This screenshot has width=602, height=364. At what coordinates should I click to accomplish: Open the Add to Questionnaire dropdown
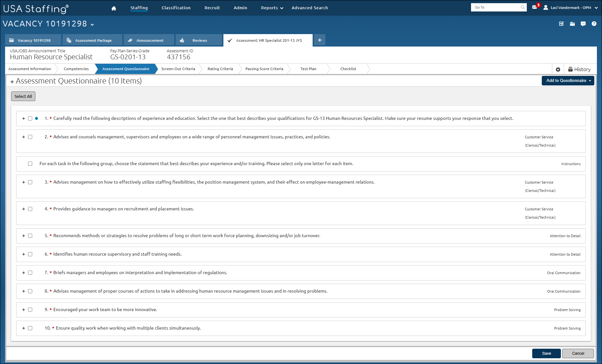pyautogui.click(x=568, y=81)
